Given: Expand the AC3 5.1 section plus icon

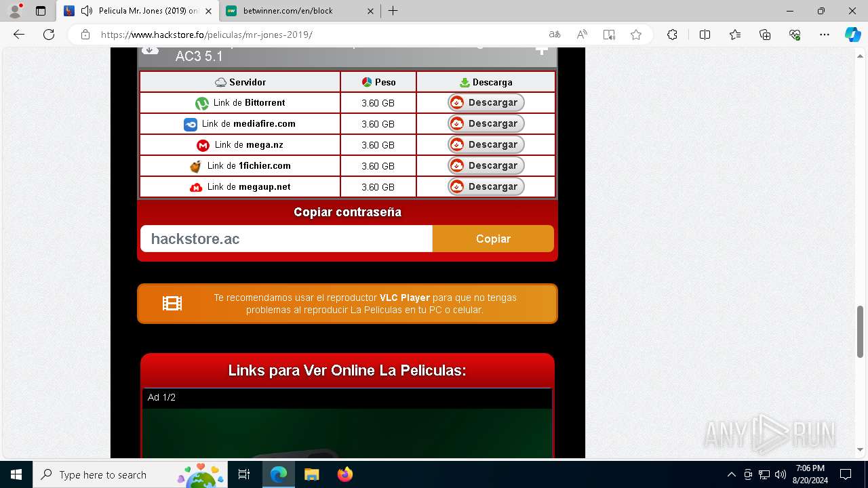Looking at the screenshot, I should (x=541, y=49).
